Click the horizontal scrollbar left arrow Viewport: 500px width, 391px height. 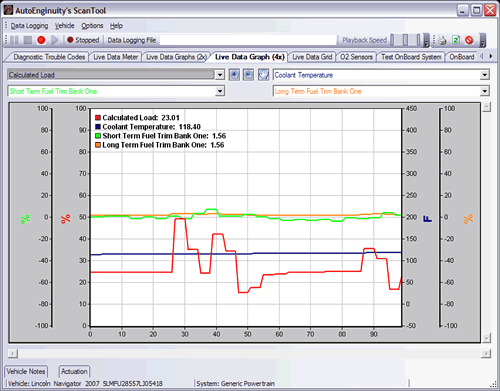(x=12, y=353)
